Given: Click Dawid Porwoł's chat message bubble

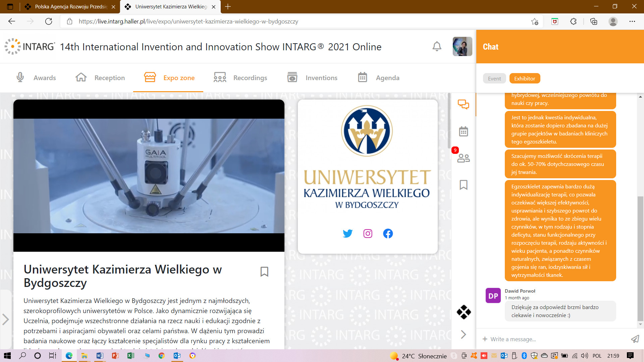Looking at the screenshot, I should [x=560, y=311].
